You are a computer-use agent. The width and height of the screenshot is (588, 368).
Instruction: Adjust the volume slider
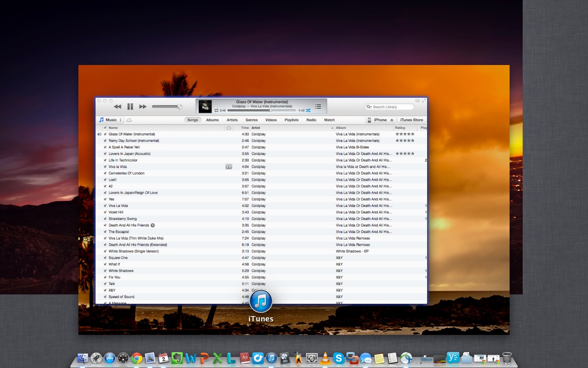tap(167, 107)
